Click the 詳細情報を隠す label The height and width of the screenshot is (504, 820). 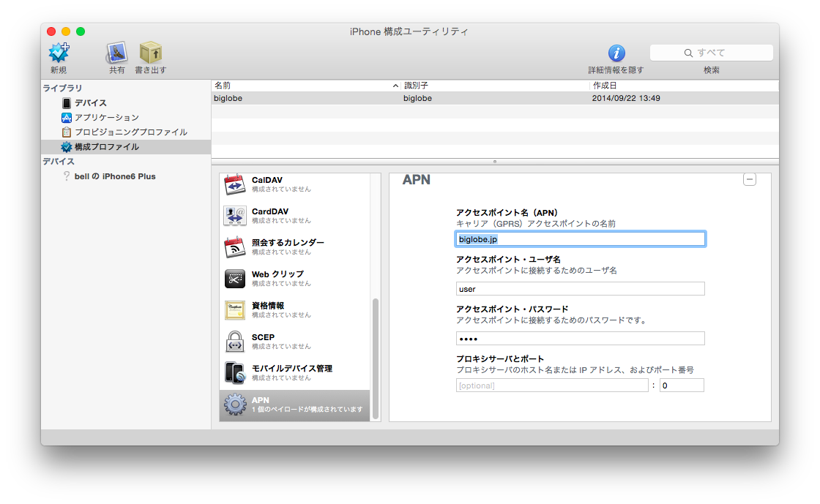click(x=616, y=70)
